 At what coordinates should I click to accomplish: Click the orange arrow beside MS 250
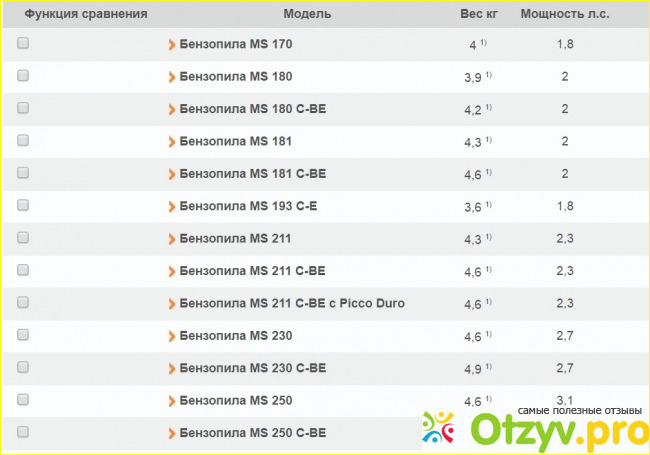[172, 401]
